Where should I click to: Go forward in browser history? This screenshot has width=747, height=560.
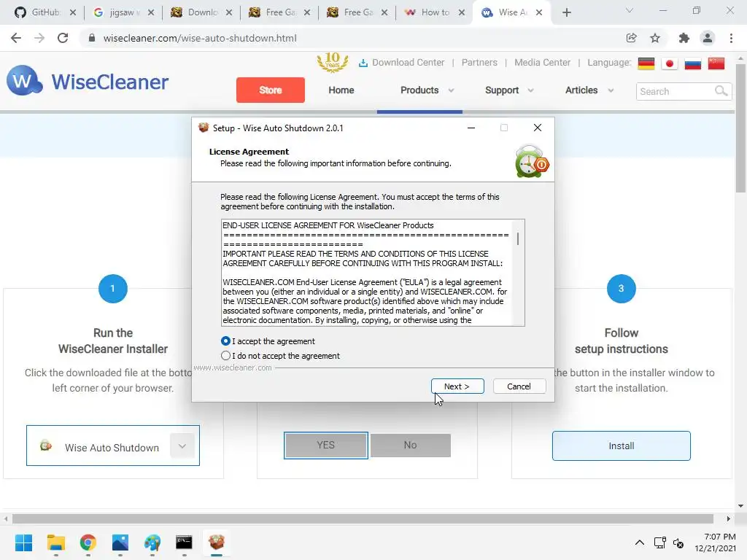39,38
